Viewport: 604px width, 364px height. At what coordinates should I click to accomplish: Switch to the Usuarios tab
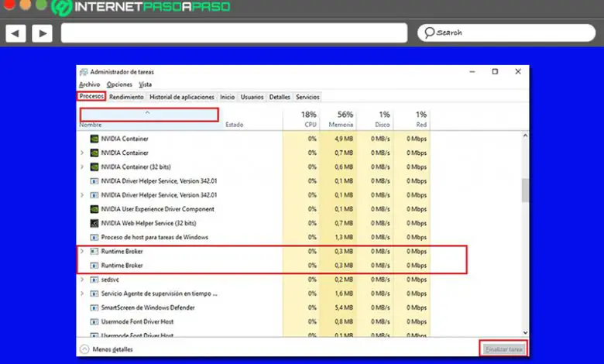252,97
